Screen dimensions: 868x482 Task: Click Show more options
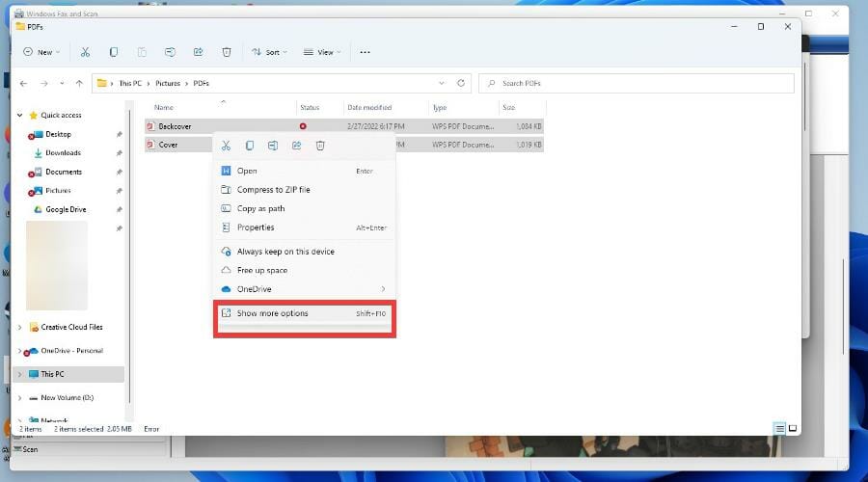(305, 313)
